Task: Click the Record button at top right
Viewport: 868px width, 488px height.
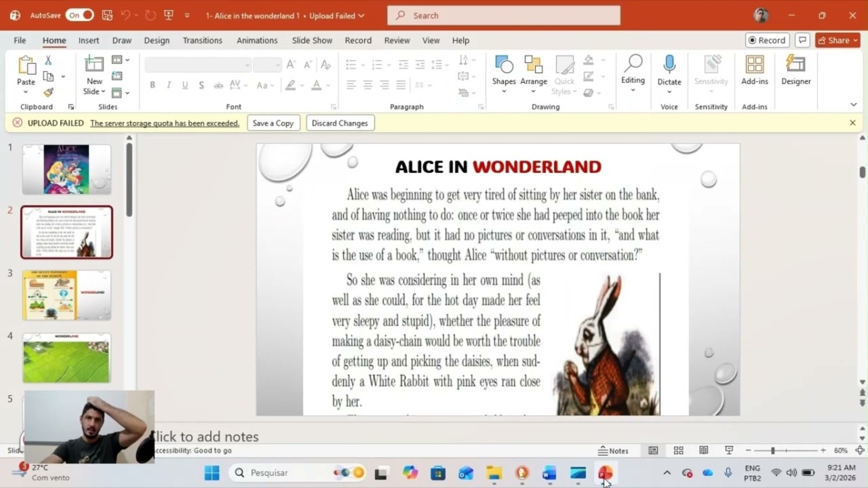Action: 767,40
